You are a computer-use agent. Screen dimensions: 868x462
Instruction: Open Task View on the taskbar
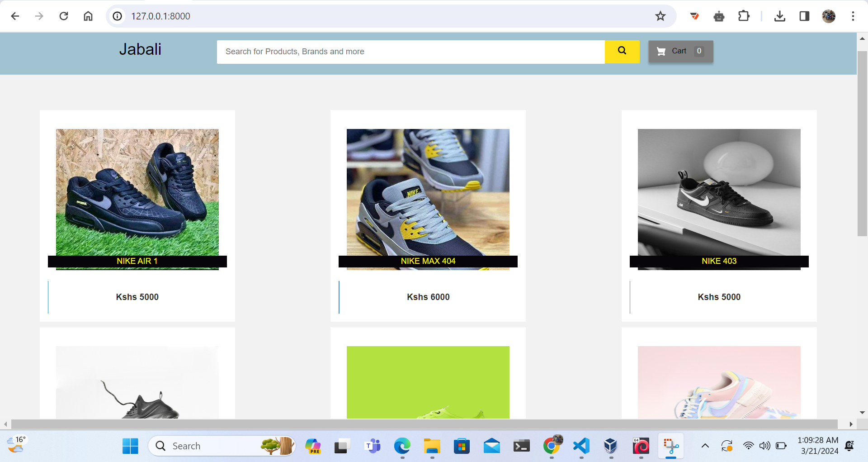click(342, 446)
